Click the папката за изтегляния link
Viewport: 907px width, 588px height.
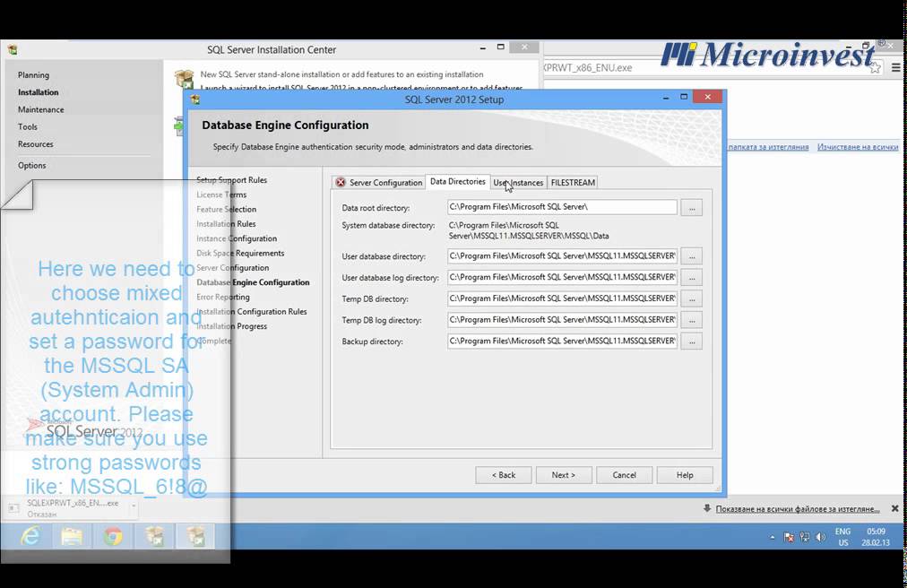point(768,147)
